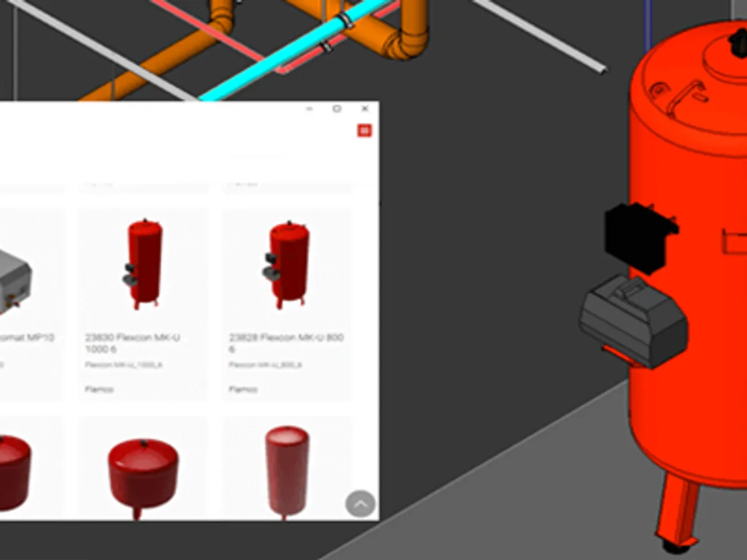This screenshot has height=560, width=747.
Task: Click the red list view icon
Action: pyautogui.click(x=365, y=130)
